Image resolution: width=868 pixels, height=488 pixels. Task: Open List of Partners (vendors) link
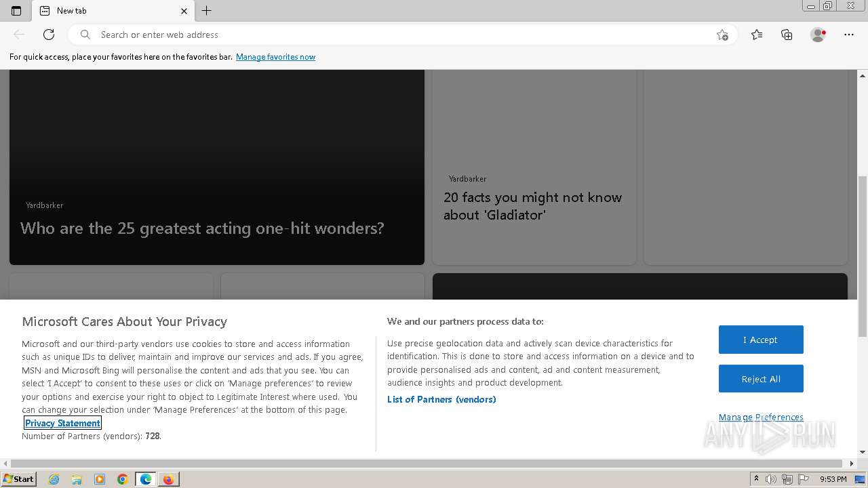click(441, 399)
